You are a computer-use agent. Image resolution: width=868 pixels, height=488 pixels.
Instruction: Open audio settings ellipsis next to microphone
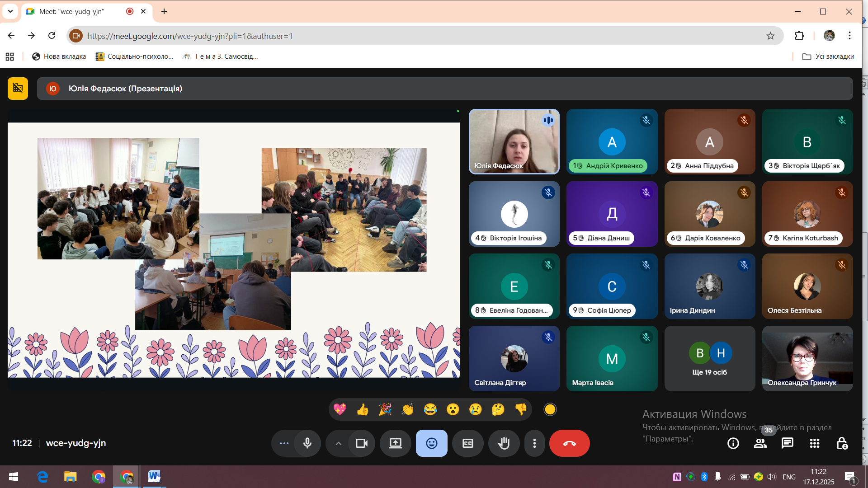pos(284,443)
